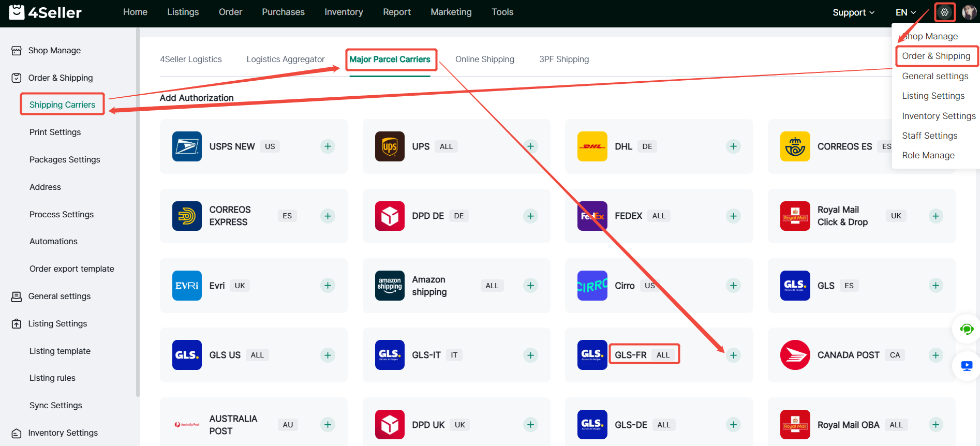This screenshot has height=446, width=980.
Task: Add DPD DE carrier authorization
Action: 530,216
